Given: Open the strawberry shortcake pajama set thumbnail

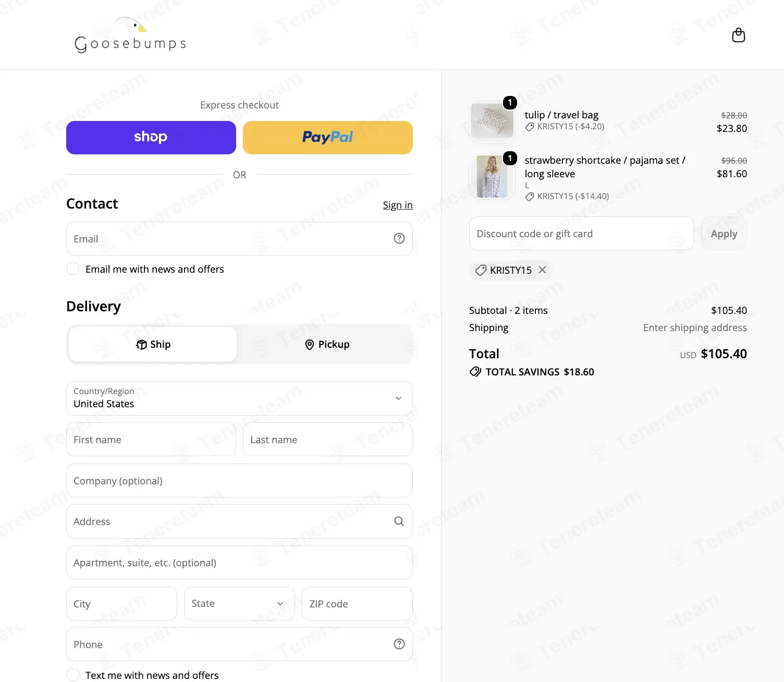Looking at the screenshot, I should pos(492,176).
